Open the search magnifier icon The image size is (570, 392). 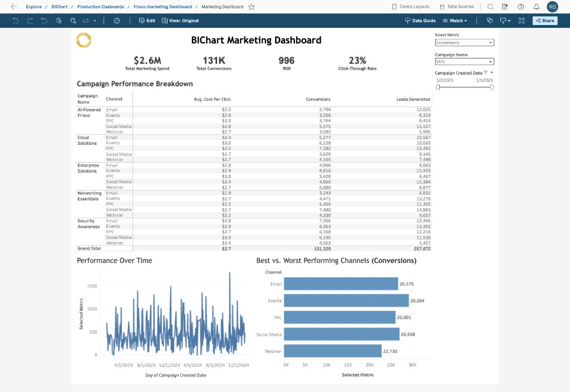point(490,7)
